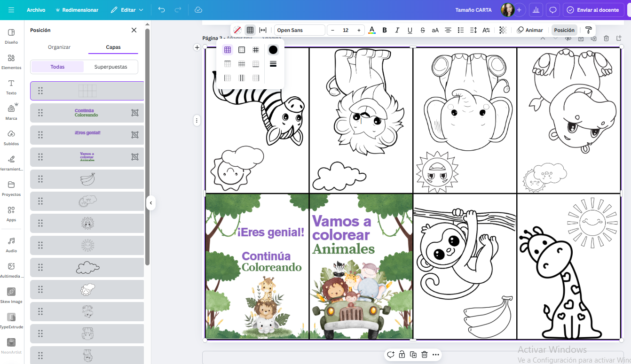Open the Marca sidebar panel

(11, 112)
